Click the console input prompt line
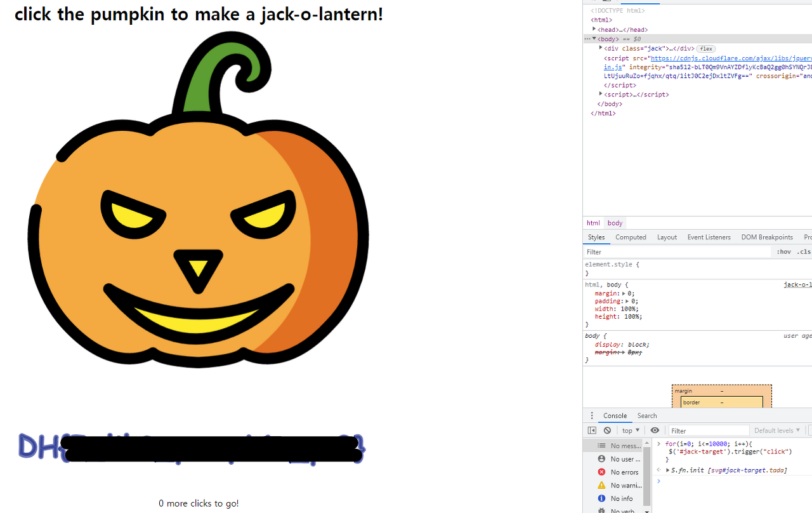Image resolution: width=812 pixels, height=513 pixels. point(733,481)
